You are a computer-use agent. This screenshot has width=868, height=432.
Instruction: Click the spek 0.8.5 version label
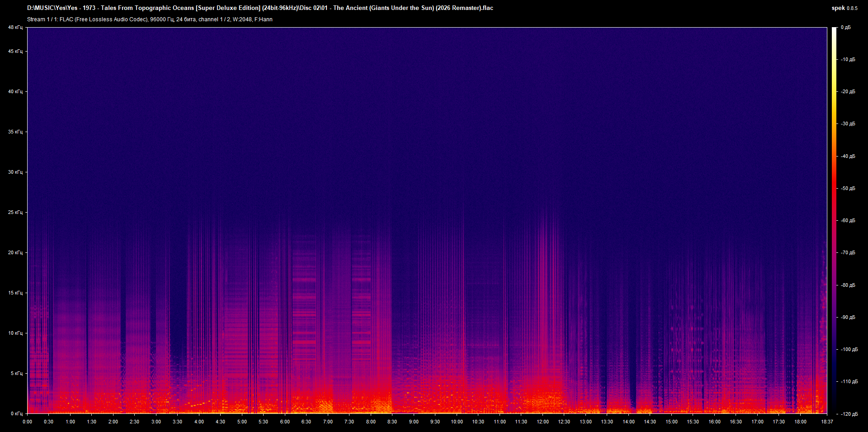844,8
